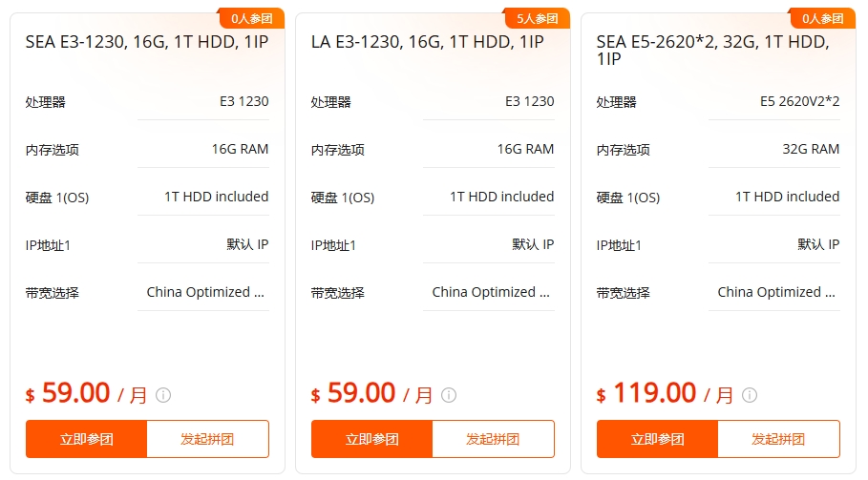Click the $119.00 price amount
The width and height of the screenshot is (868, 480).
tap(654, 392)
